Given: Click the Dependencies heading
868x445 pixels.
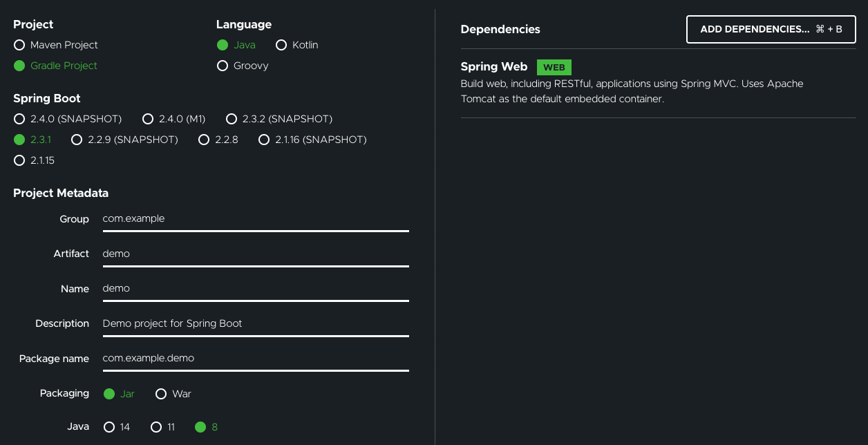Looking at the screenshot, I should coord(500,30).
